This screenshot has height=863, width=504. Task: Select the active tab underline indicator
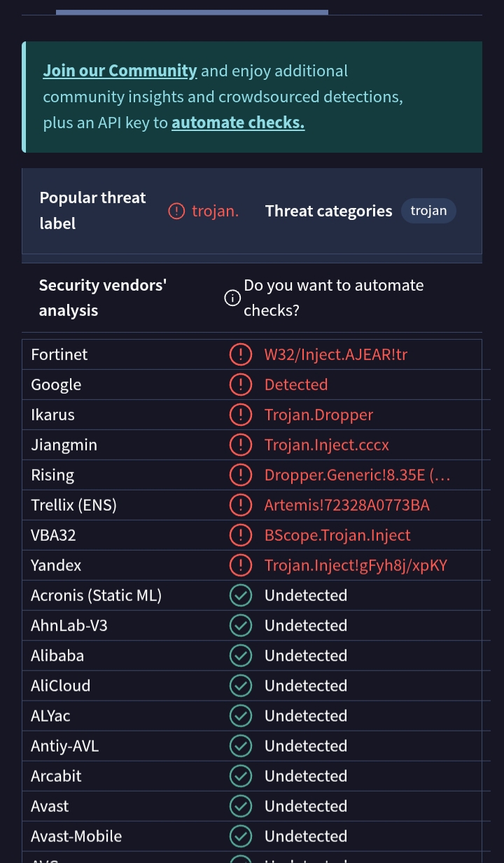(x=192, y=12)
